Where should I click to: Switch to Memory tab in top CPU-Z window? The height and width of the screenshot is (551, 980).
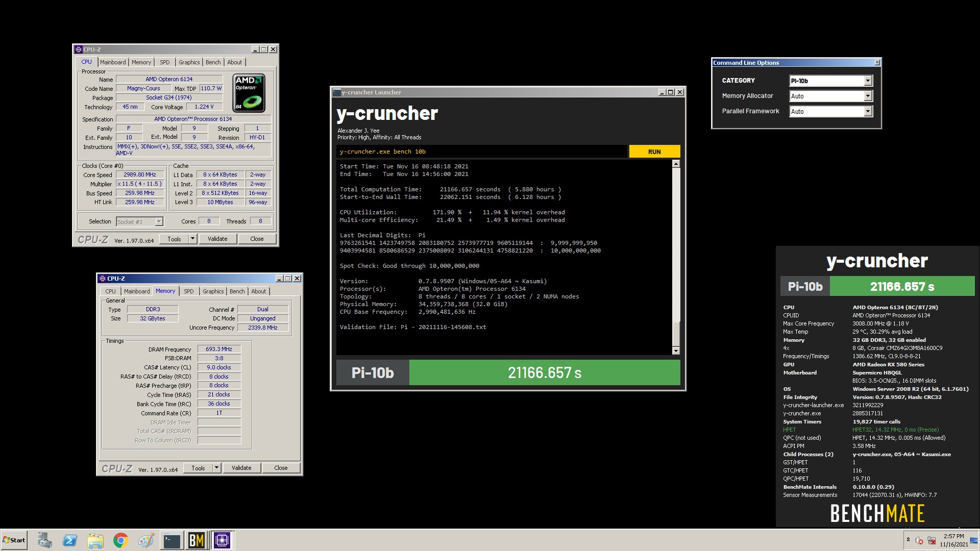[141, 62]
